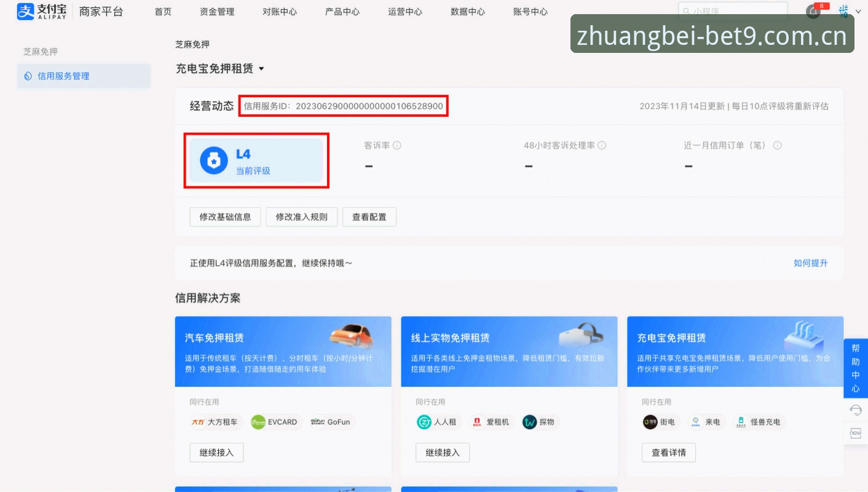Click the GoFun brand logo

click(x=317, y=422)
